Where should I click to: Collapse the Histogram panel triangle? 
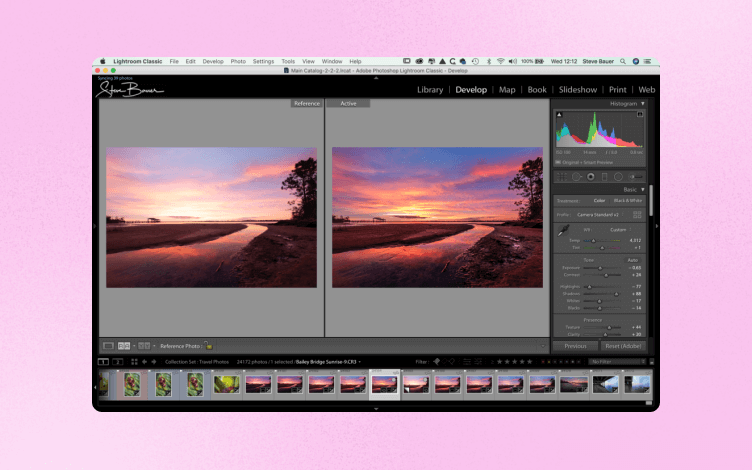coord(644,103)
